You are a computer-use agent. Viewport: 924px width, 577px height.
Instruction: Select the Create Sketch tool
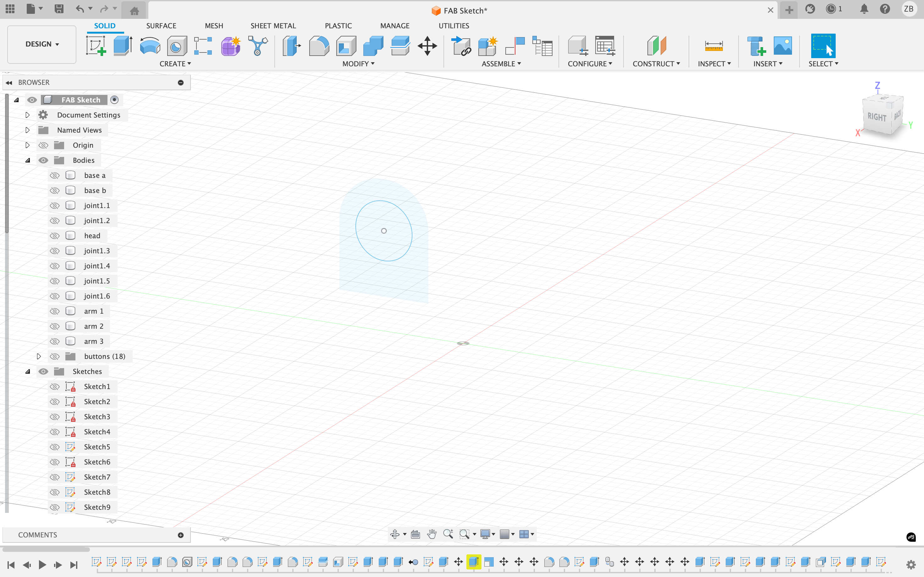click(96, 46)
